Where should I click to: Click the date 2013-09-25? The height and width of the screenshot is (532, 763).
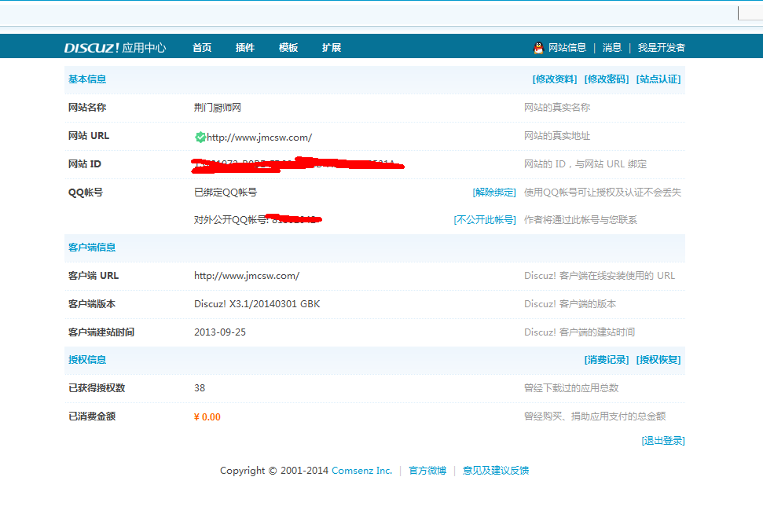(x=220, y=332)
